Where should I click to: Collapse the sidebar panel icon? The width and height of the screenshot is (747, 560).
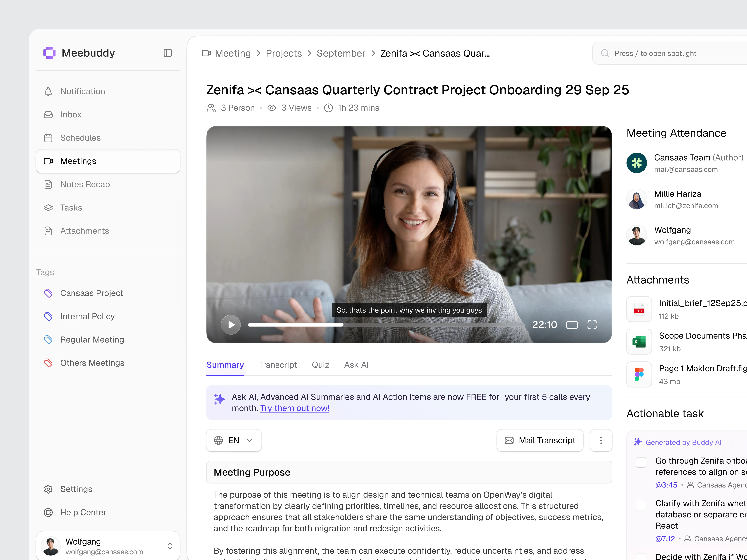click(168, 53)
